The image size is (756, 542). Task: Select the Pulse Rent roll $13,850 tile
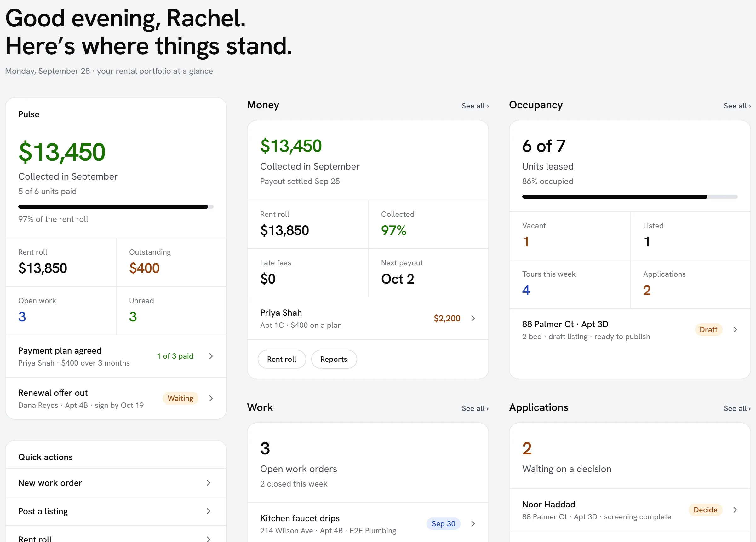61,262
